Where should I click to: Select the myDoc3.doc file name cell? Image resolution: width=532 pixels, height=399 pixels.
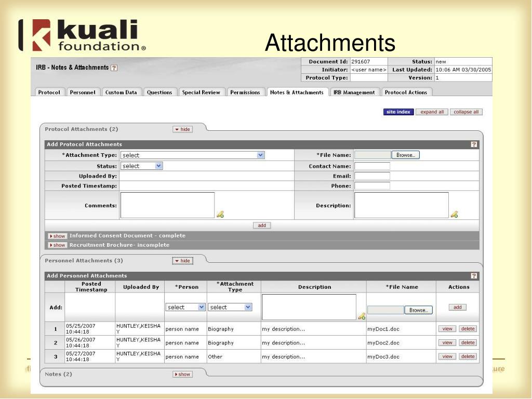tap(402, 357)
